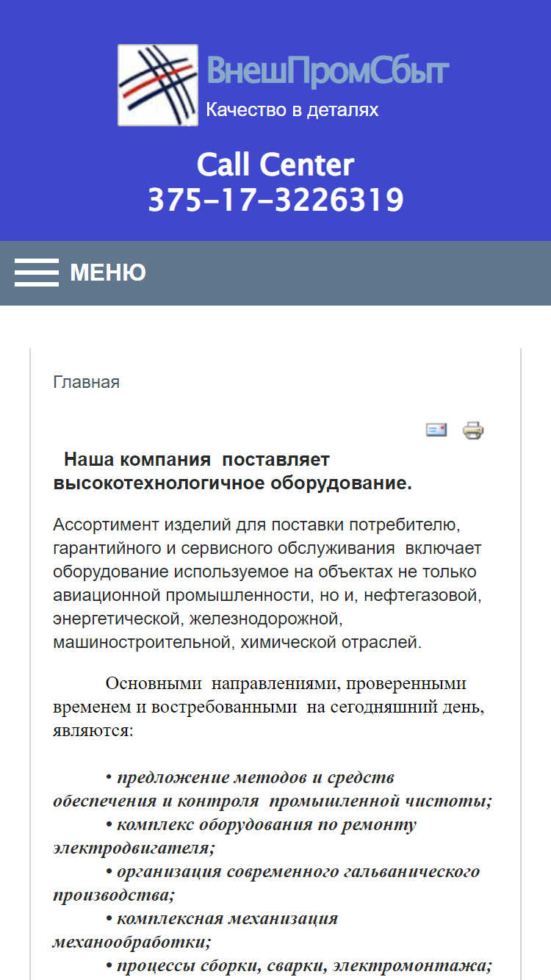This screenshot has width=551, height=980.
Task: Click the paragraph starting Основными направлениями
Action: [267, 707]
